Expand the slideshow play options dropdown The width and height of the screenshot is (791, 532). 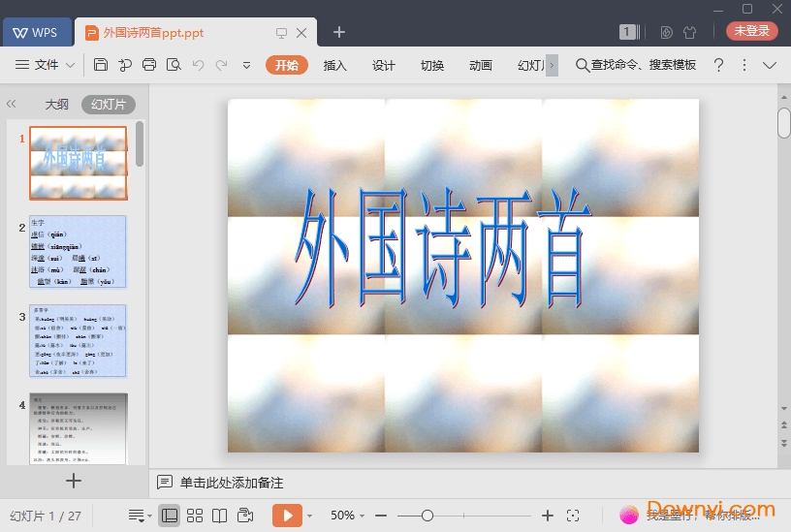point(310,516)
